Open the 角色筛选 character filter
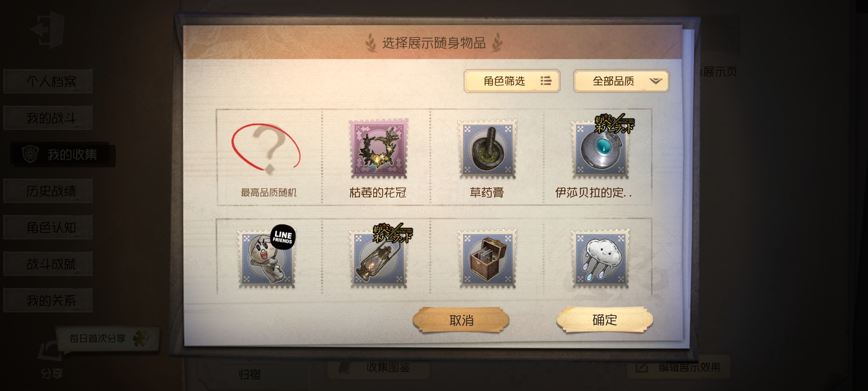This screenshot has height=391, width=868. click(512, 81)
